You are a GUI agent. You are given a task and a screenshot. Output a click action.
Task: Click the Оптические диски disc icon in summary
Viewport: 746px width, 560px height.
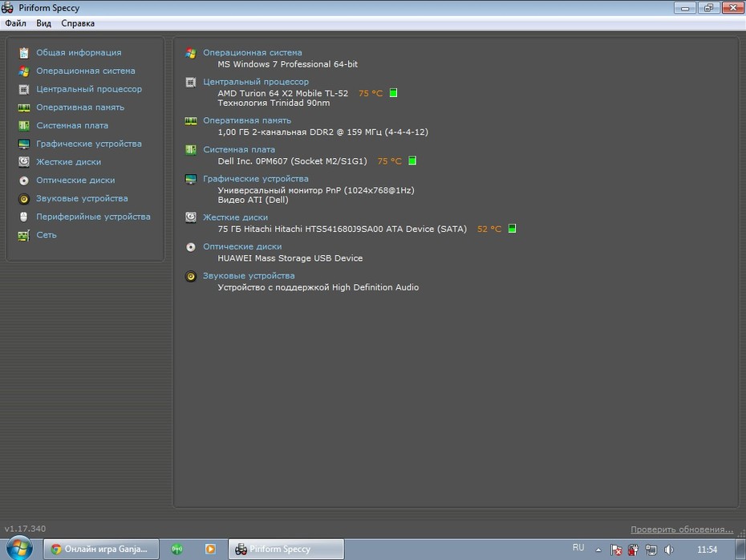(x=191, y=247)
